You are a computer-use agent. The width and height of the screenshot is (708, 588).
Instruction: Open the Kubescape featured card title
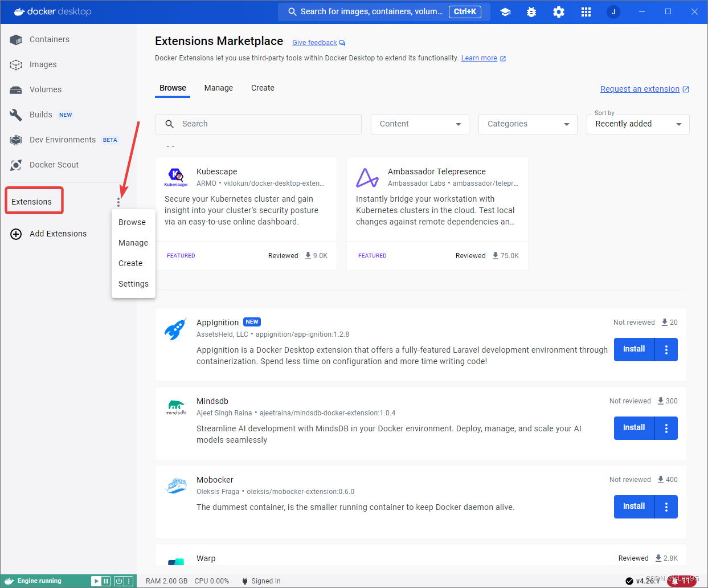pyautogui.click(x=216, y=171)
